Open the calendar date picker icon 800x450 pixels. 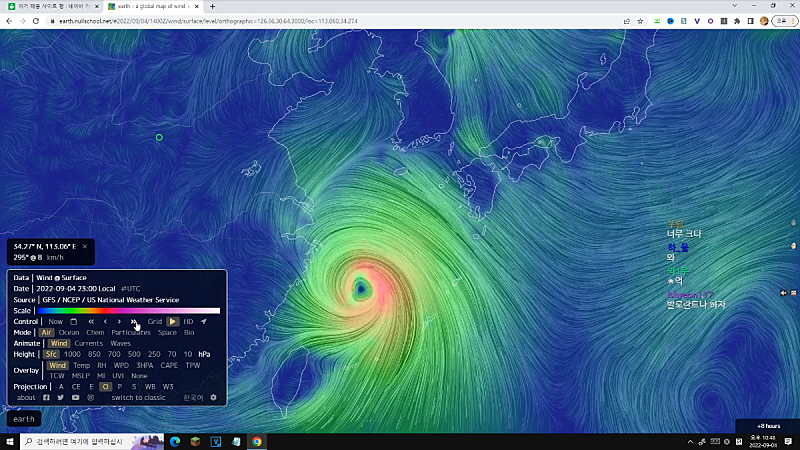(x=73, y=321)
